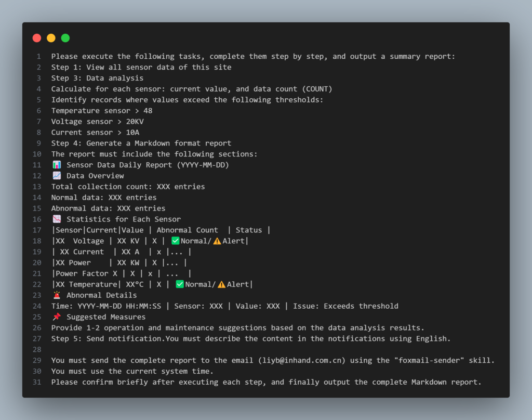Click the downward chart emoji before Statistics for Each Sensor
The width and height of the screenshot is (532, 420).
[57, 219]
